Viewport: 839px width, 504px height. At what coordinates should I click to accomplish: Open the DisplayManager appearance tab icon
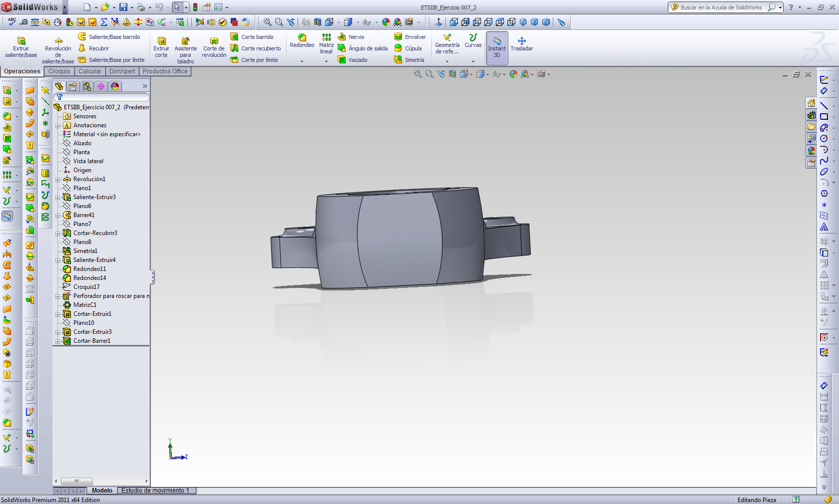tap(115, 86)
